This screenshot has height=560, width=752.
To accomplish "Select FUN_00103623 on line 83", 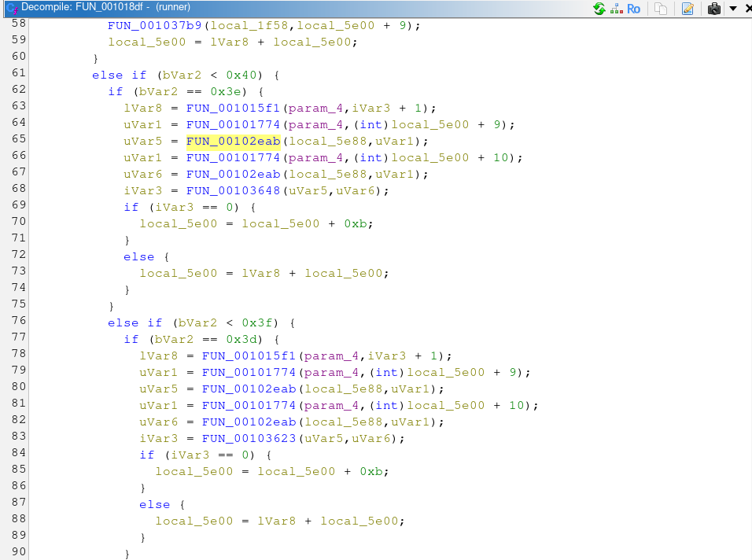I will [x=249, y=439].
